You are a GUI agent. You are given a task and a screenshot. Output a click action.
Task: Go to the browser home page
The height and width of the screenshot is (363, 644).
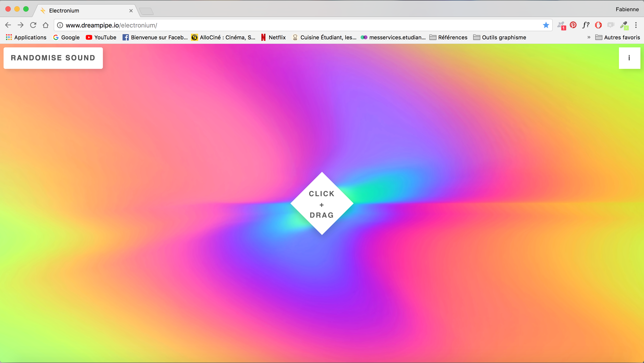45,25
